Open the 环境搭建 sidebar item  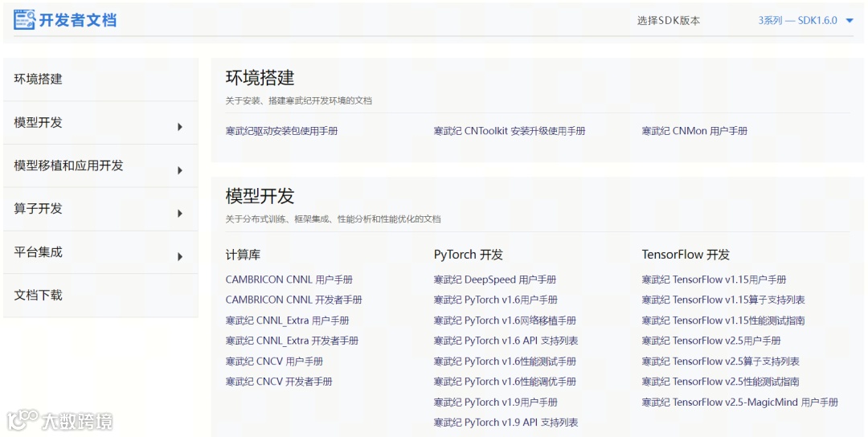point(100,79)
